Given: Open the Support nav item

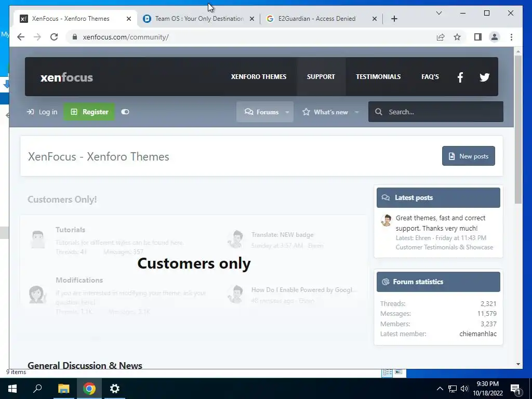Looking at the screenshot, I should [321, 77].
